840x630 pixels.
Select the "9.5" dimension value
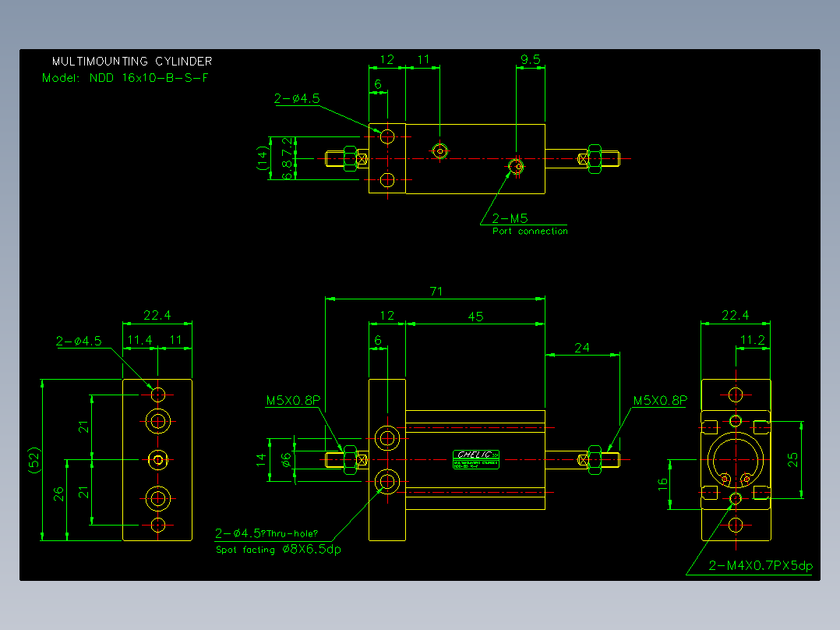coord(531,59)
